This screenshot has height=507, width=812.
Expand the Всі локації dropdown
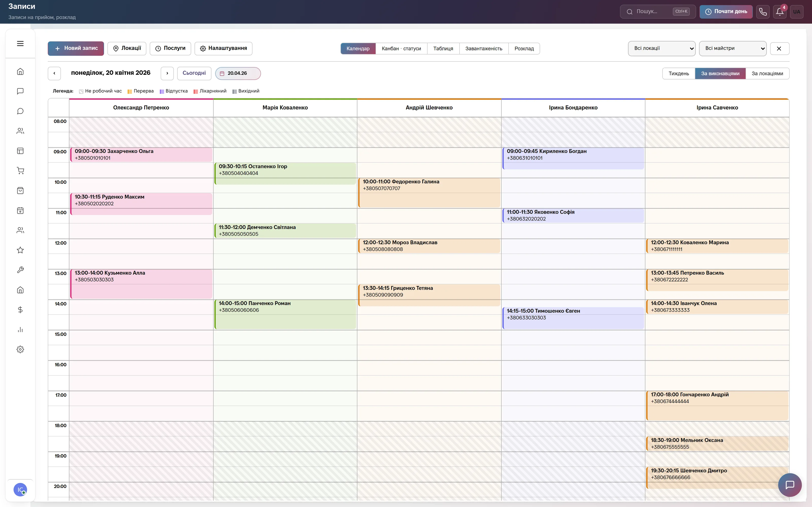(662, 49)
